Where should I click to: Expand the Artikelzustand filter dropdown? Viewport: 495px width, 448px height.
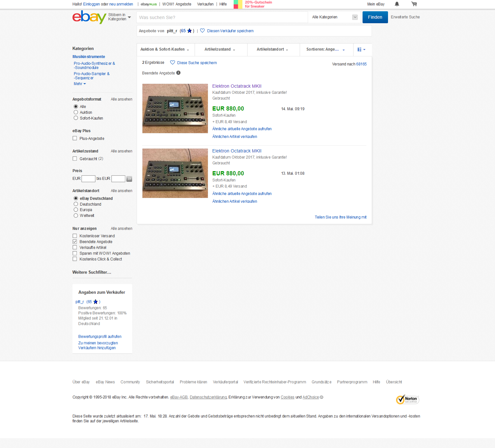(x=220, y=50)
